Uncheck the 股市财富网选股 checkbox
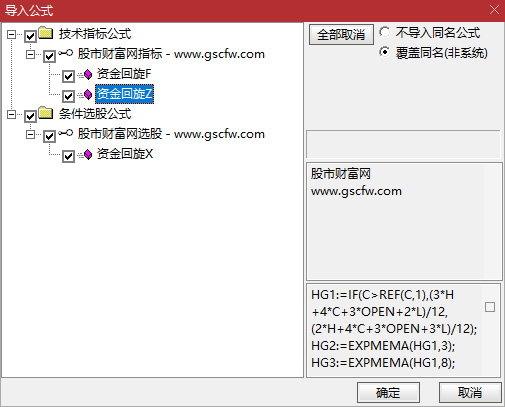The image size is (505, 407). coord(49,136)
